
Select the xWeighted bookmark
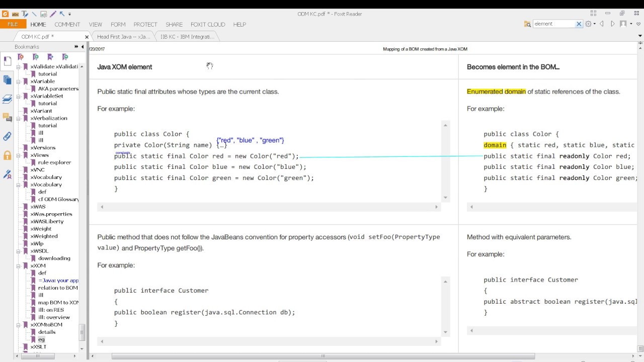coord(44,236)
